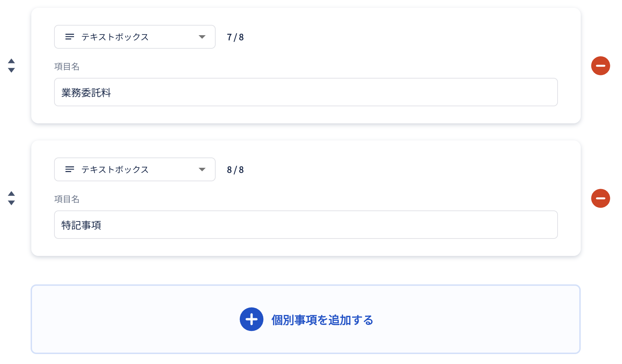Remove the 業務委託料 item with red minus

coord(600,66)
